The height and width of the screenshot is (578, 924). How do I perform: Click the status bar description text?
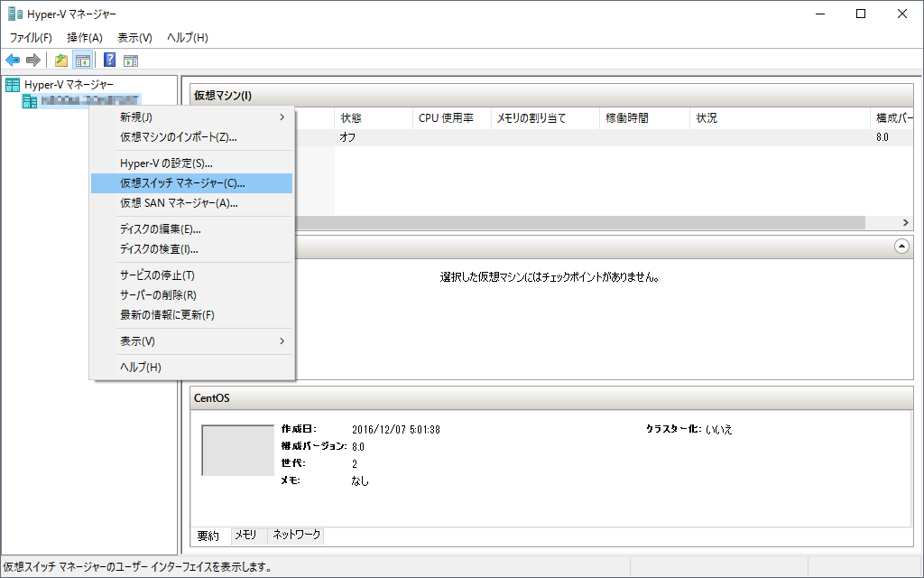pyautogui.click(x=137, y=567)
